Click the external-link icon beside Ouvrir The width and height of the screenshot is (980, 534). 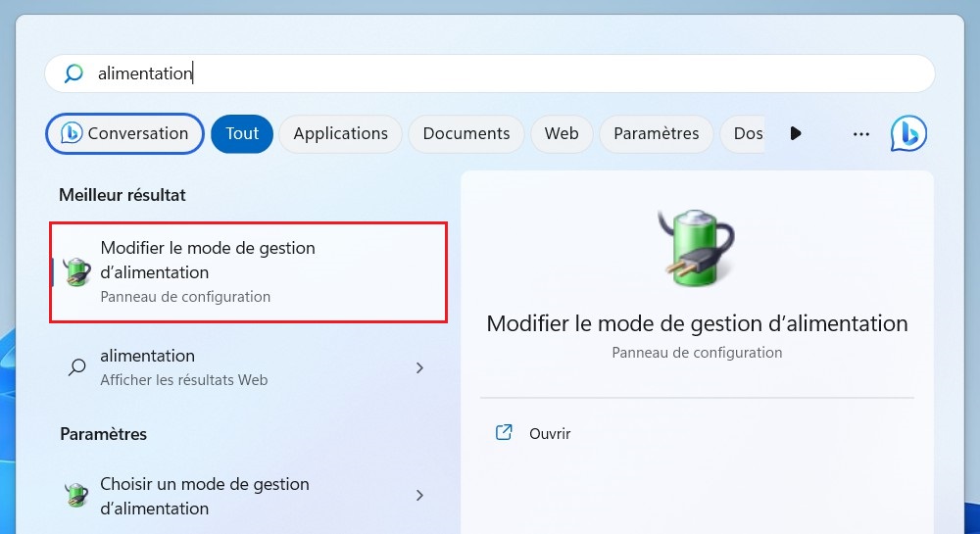pos(504,432)
